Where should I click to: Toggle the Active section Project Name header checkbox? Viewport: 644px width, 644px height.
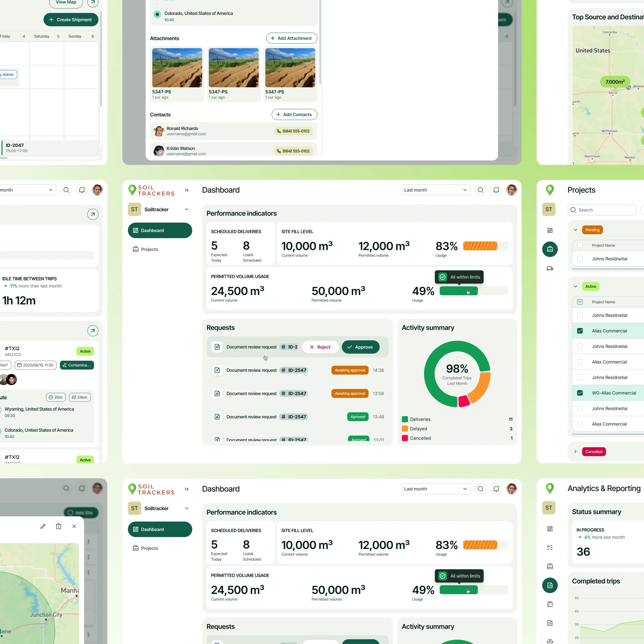pyautogui.click(x=580, y=302)
